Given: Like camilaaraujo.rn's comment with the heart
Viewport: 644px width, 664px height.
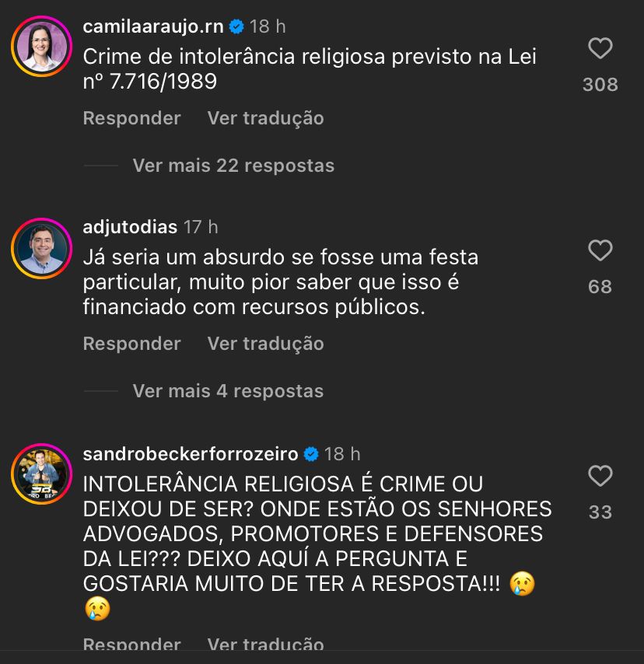Looking at the screenshot, I should 600,50.
